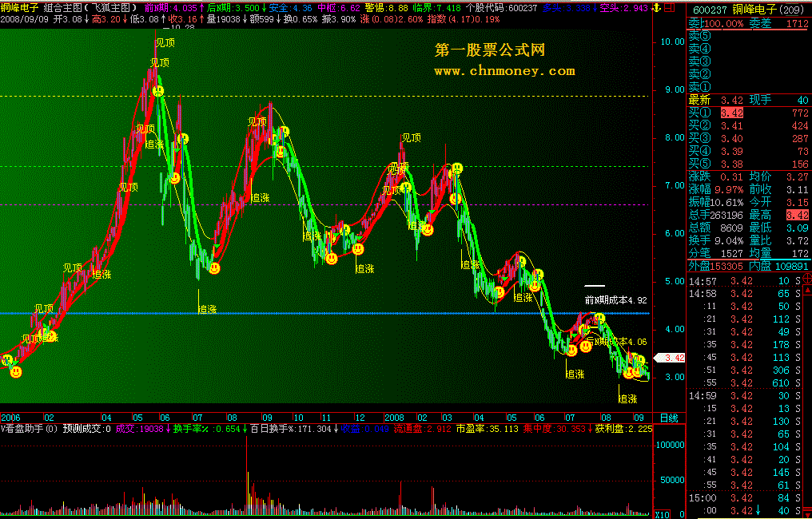Click the 卖① sell order row
Screen dimensions: 812x519
pos(748,86)
